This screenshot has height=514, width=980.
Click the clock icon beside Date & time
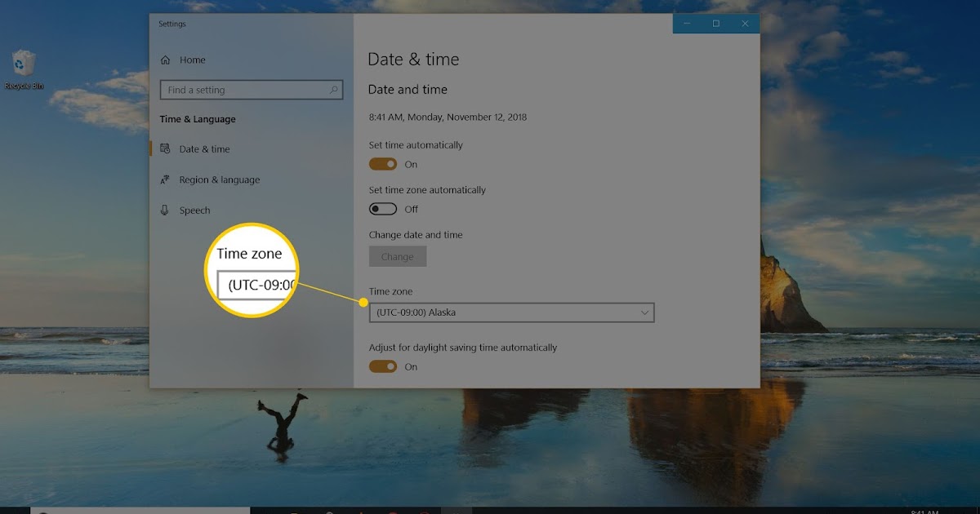pyautogui.click(x=166, y=148)
